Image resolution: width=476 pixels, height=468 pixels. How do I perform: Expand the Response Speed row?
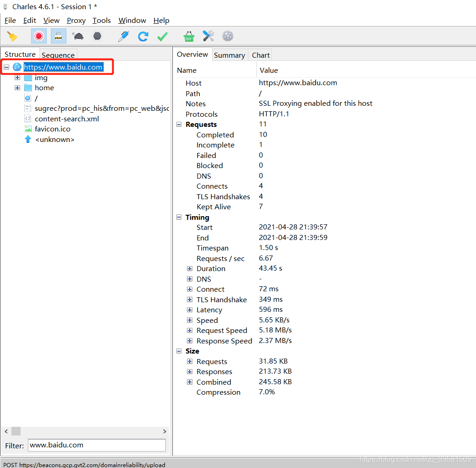click(189, 341)
